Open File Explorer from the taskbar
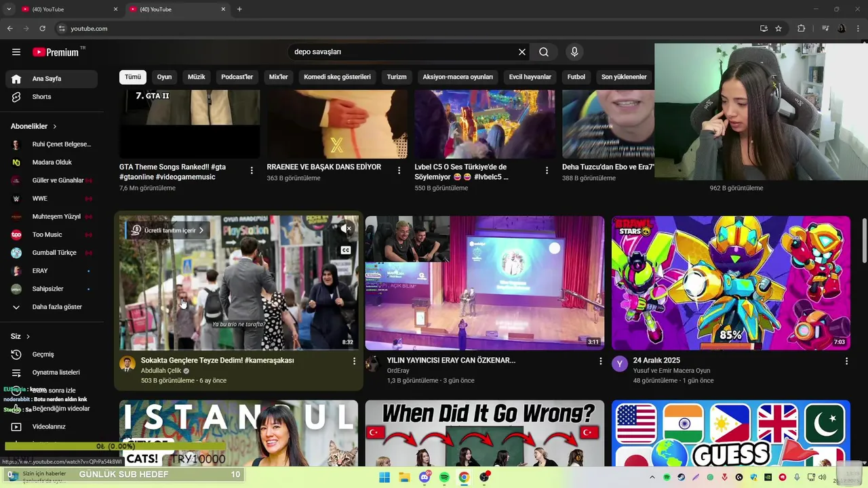The width and height of the screenshot is (868, 488). [405, 477]
